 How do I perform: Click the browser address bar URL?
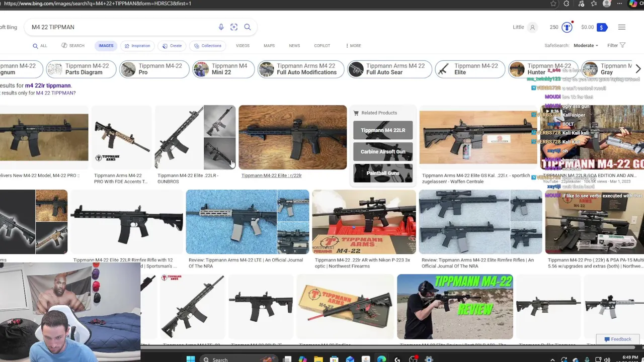97,4
